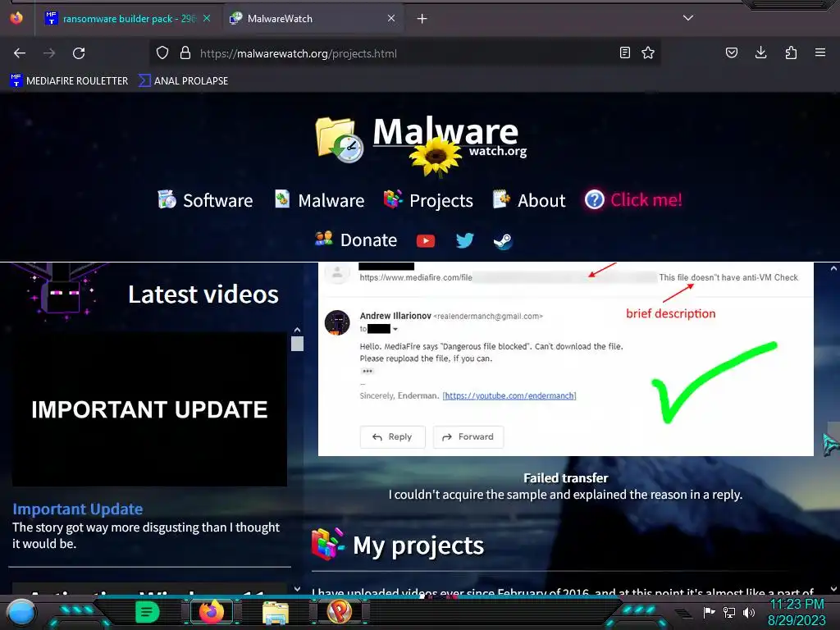Image resolution: width=840 pixels, height=630 pixels.
Task: Open the tracking protection shield icon
Action: coord(162,53)
